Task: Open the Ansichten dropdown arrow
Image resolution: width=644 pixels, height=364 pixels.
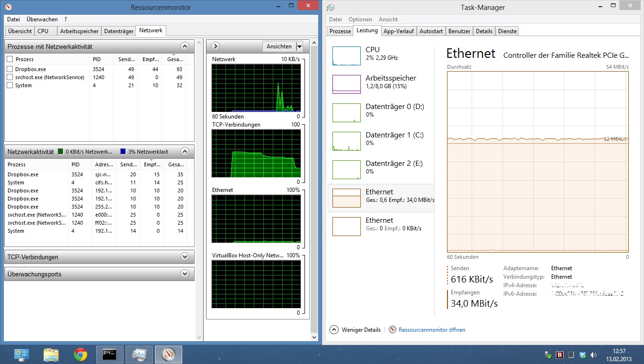Action: (299, 46)
